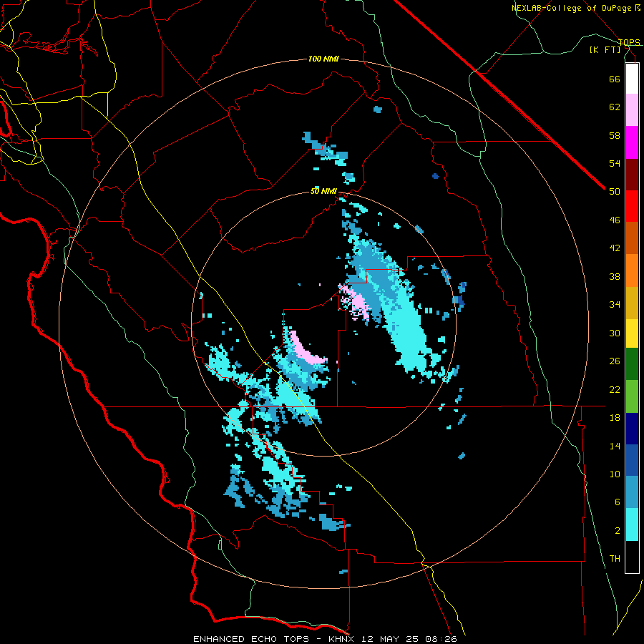
Task: Click the TOPS legend title
Action: 629,42
